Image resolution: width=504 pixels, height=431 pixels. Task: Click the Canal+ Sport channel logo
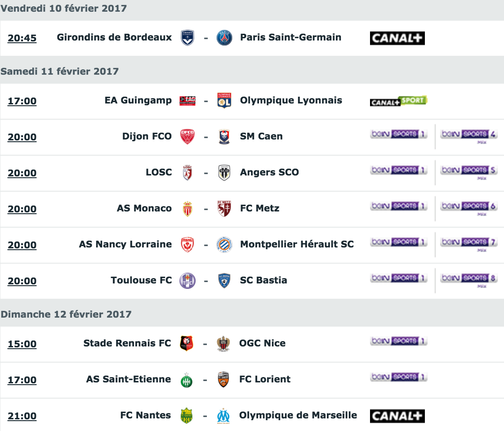[x=398, y=101]
